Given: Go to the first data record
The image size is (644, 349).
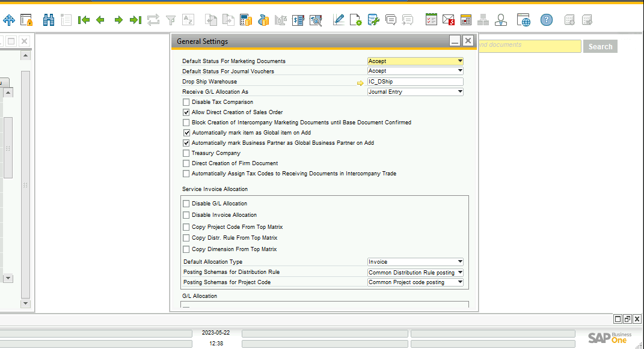Looking at the screenshot, I should pyautogui.click(x=84, y=20).
